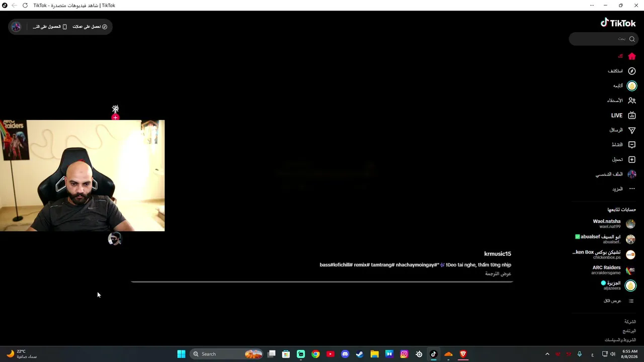Show hidden system tray icons
Screen dimensions: 644x362
coord(547,354)
